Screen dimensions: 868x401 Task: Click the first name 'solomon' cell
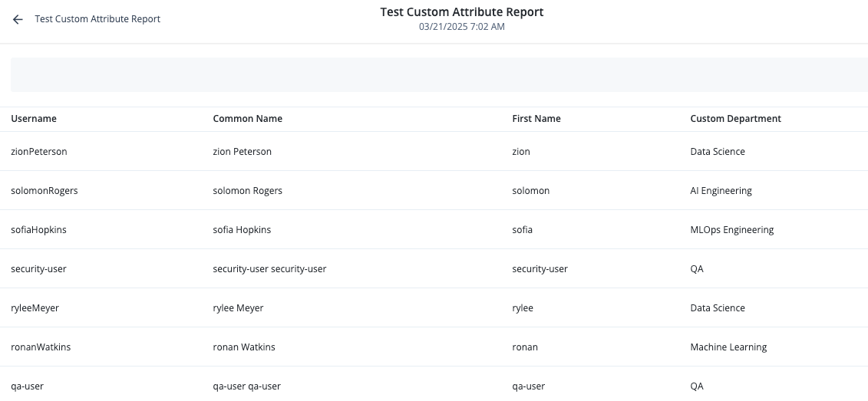pos(530,191)
